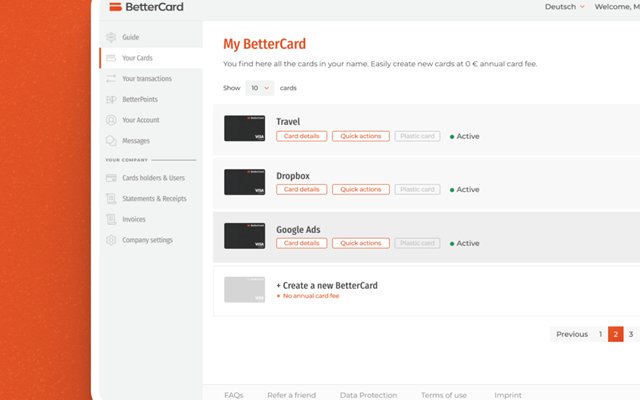The width and height of the screenshot is (640, 400).
Task: Click the Guide signpost icon
Action: click(x=111, y=37)
